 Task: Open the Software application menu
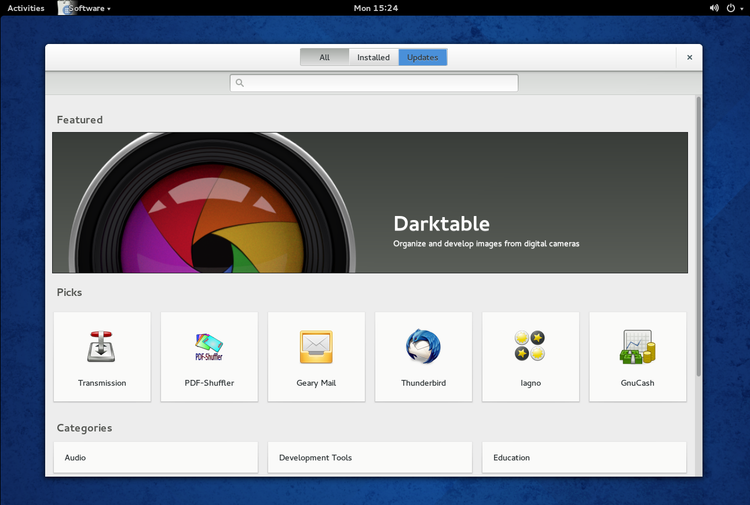point(86,8)
